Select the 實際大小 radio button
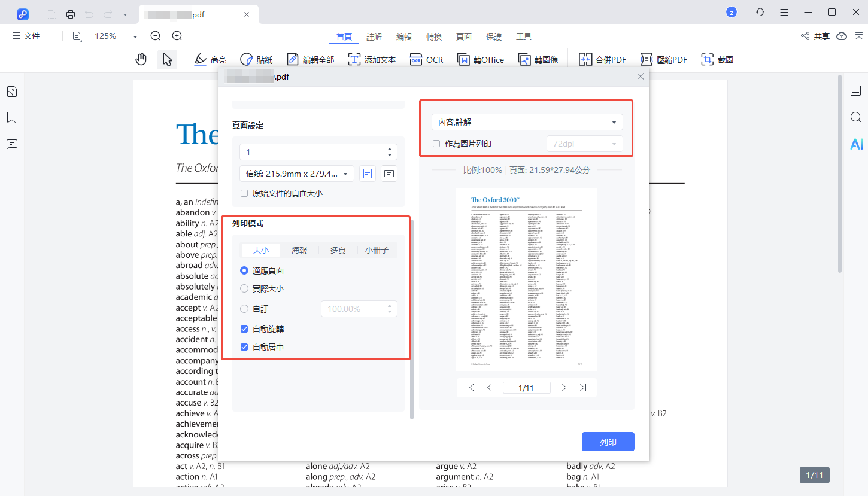The image size is (868, 496). coord(244,288)
